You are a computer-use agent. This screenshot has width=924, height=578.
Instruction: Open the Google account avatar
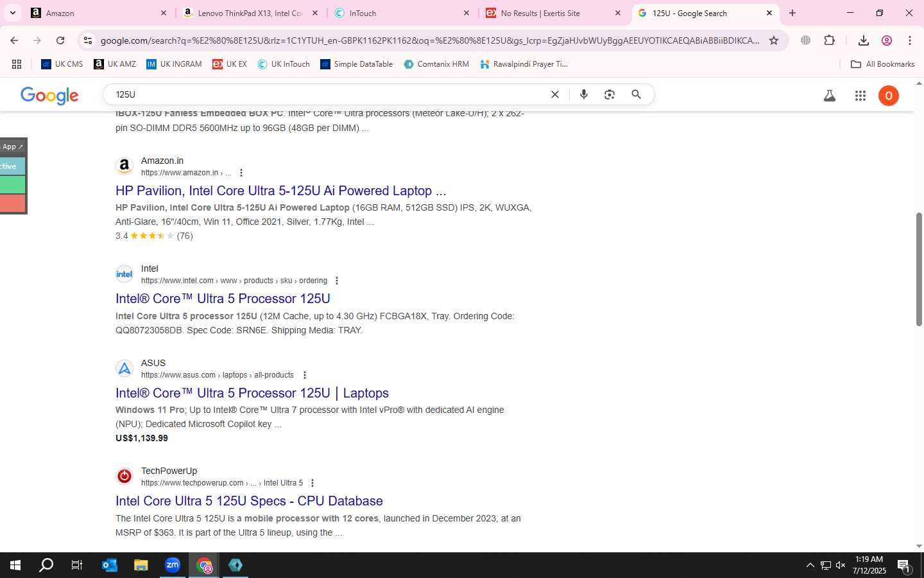889,96
